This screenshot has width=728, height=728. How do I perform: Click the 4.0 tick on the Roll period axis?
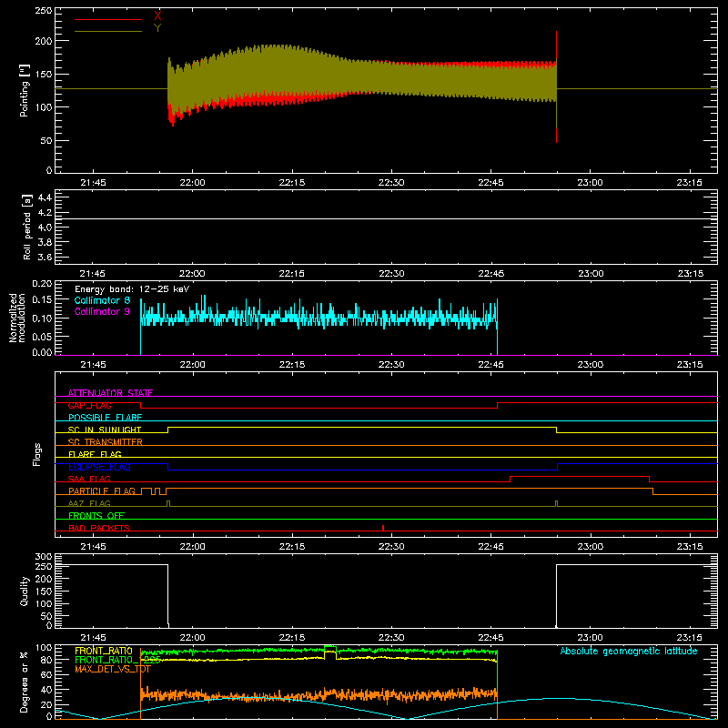tap(45, 227)
